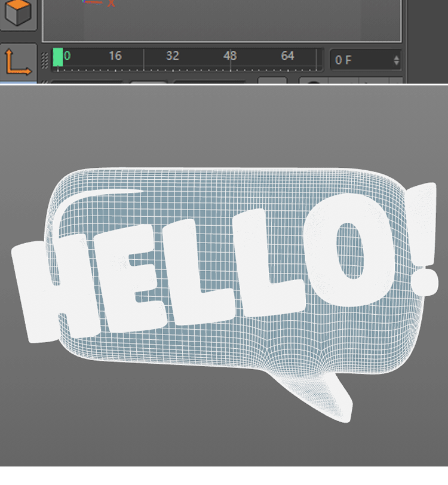Click the empty upper viewport panel area
Viewport: 448px width, 485px height.
tap(221, 21)
